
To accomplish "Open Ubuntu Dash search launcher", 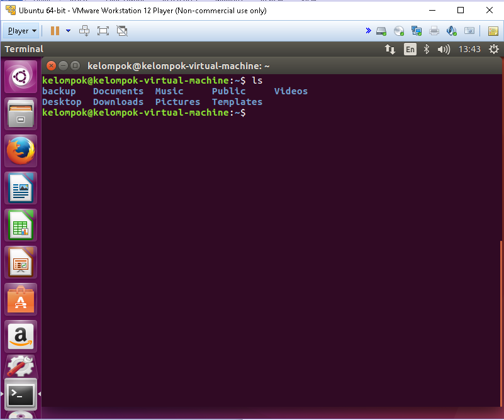I will point(21,77).
